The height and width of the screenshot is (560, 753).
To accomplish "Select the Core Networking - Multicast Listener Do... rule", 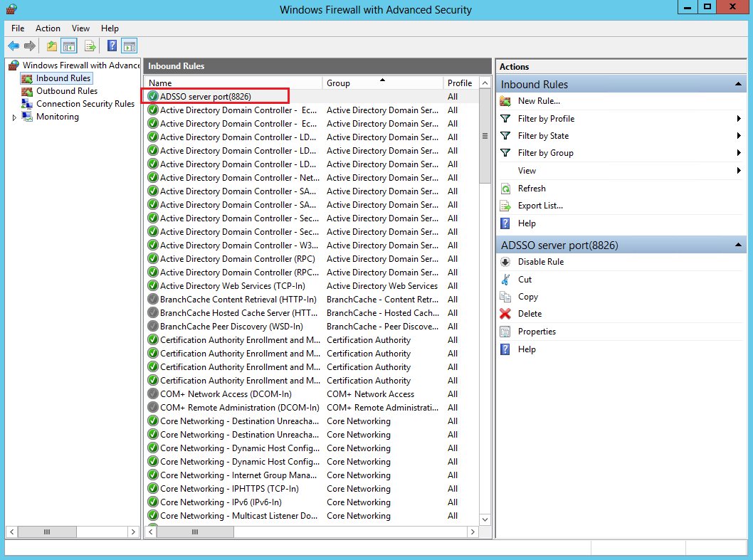I will (x=311, y=515).
